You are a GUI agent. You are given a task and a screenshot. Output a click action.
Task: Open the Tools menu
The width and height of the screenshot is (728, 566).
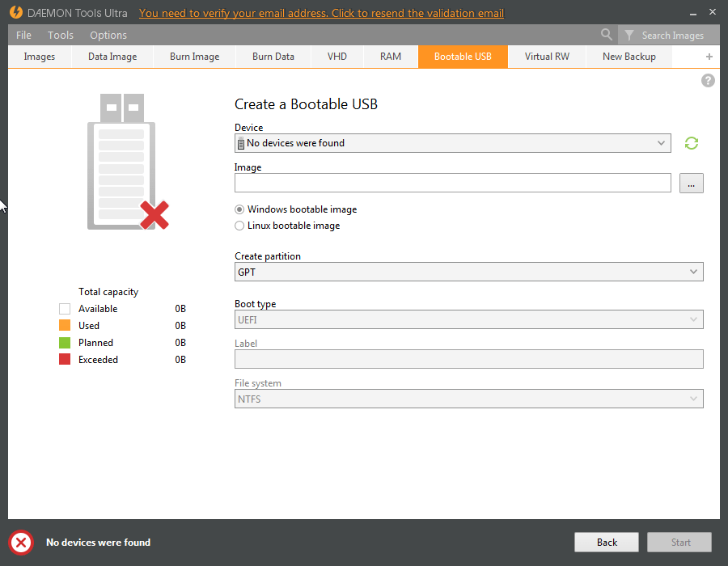pyautogui.click(x=60, y=35)
